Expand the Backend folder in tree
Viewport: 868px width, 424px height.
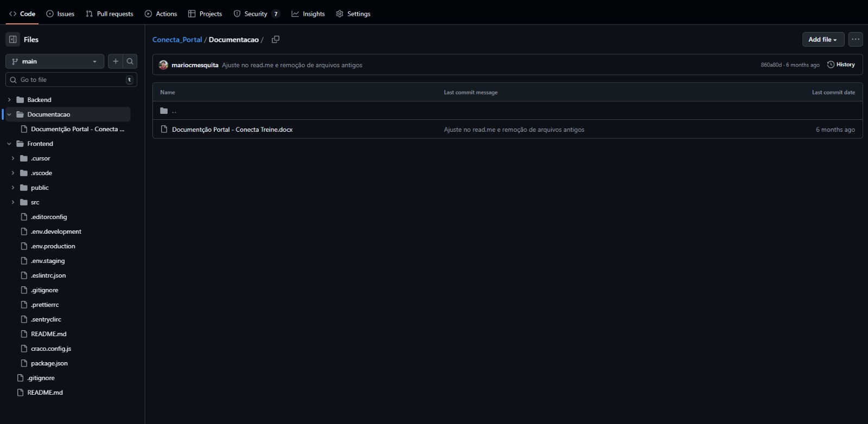tap(9, 100)
